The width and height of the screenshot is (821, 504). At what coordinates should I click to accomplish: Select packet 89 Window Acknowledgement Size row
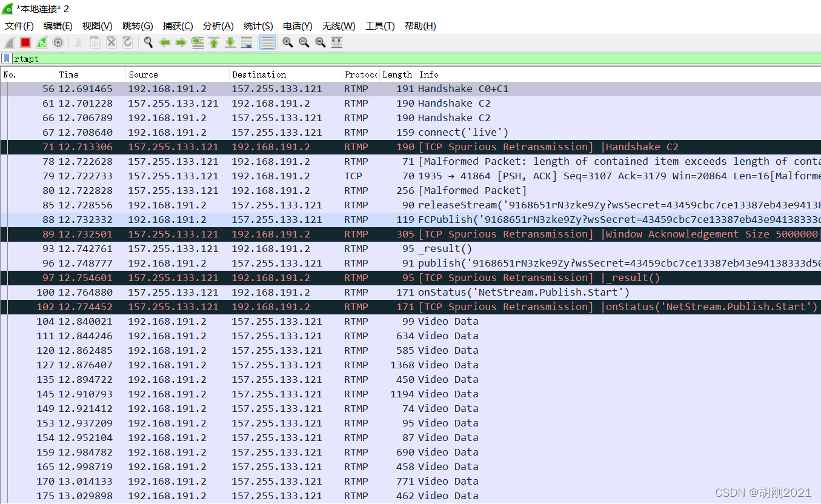coord(410,234)
